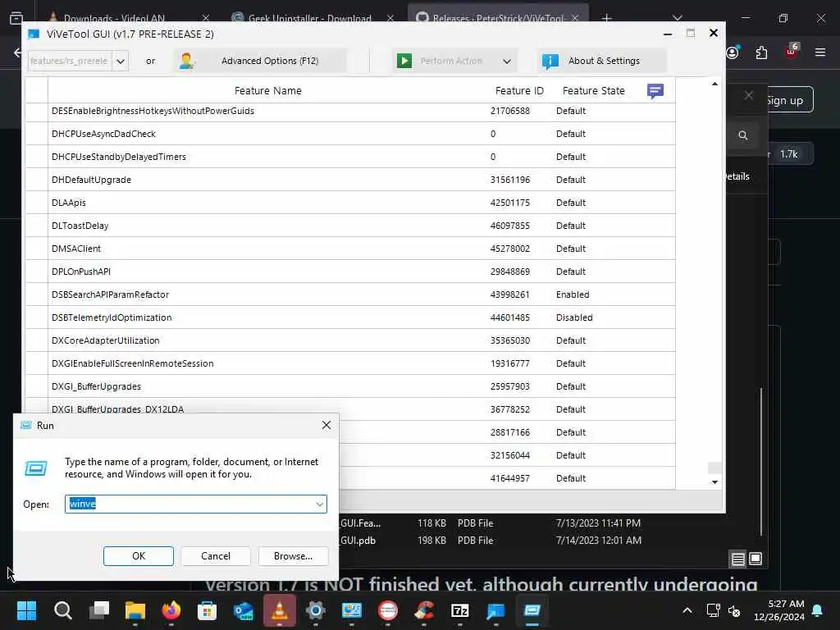Open File Explorer from the taskbar
This screenshot has width=840, height=630.
click(135, 610)
